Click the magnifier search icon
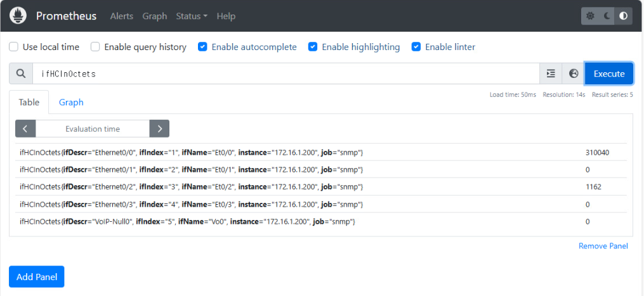The image size is (644, 296). click(x=21, y=74)
